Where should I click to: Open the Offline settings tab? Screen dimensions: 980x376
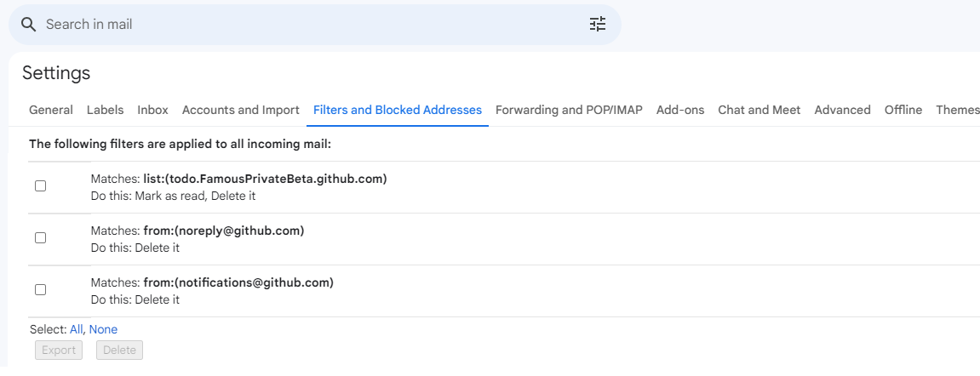coord(903,110)
